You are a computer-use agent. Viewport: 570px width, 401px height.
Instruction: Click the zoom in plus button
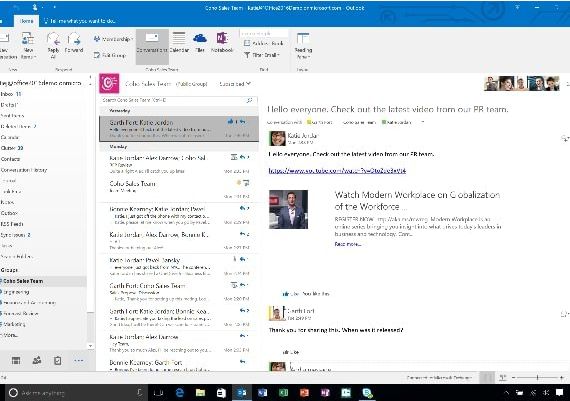pos(562,378)
